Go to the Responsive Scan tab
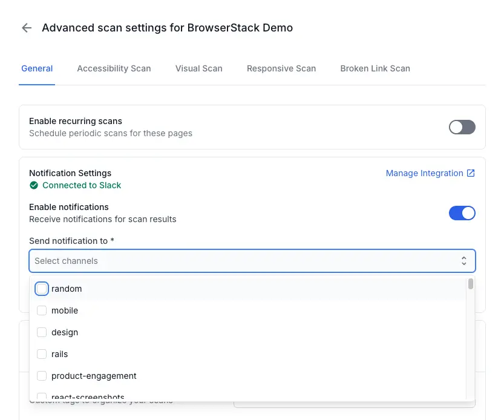Image resolution: width=504 pixels, height=420 pixels. coord(281,68)
